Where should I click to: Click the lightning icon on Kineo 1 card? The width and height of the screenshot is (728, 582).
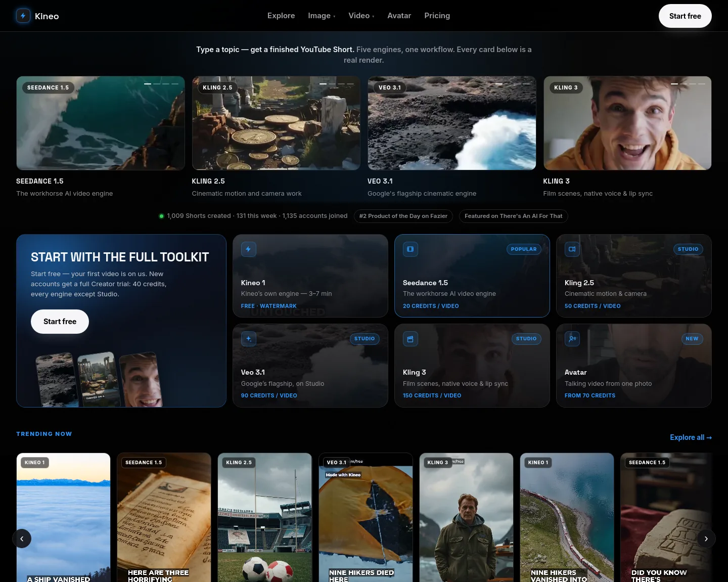pos(249,249)
